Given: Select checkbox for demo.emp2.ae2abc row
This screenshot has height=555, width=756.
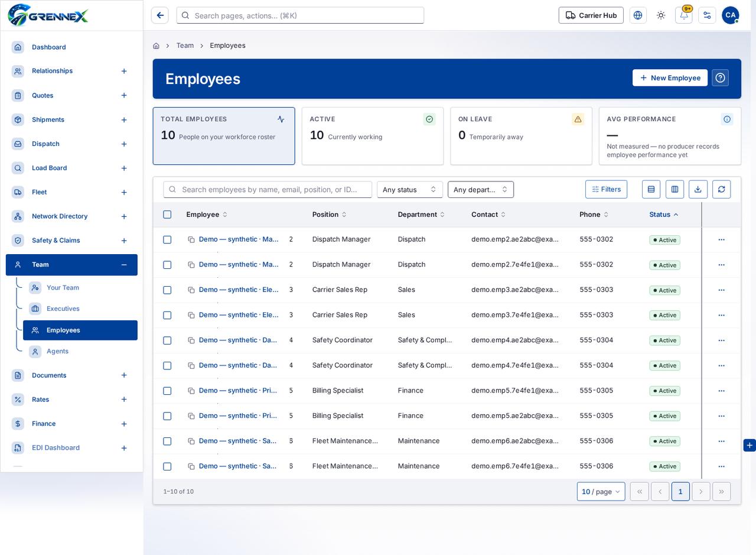Looking at the screenshot, I should [x=167, y=239].
